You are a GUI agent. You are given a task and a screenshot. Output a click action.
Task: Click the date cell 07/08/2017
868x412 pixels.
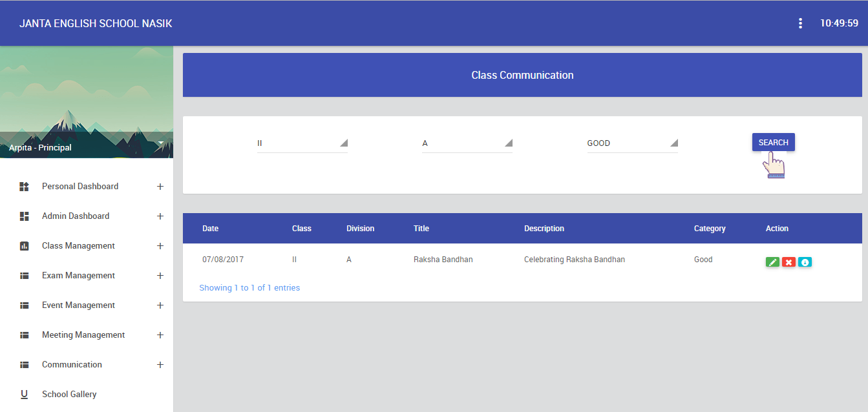click(x=223, y=260)
